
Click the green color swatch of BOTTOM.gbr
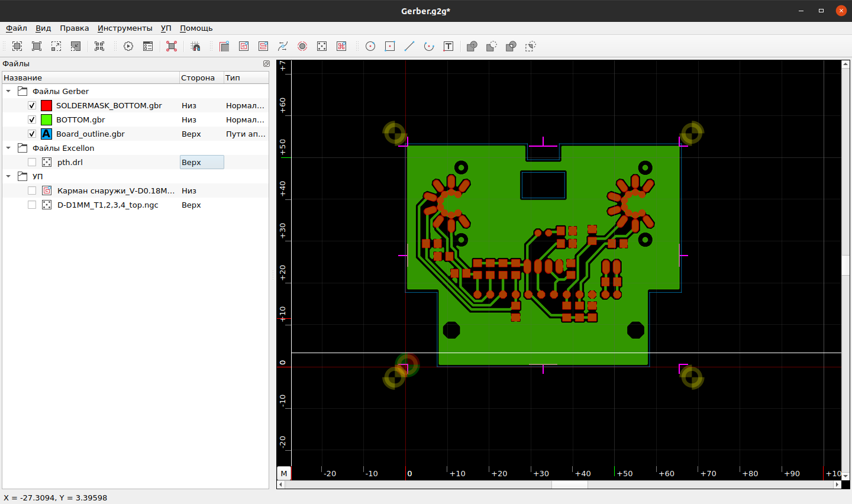46,119
